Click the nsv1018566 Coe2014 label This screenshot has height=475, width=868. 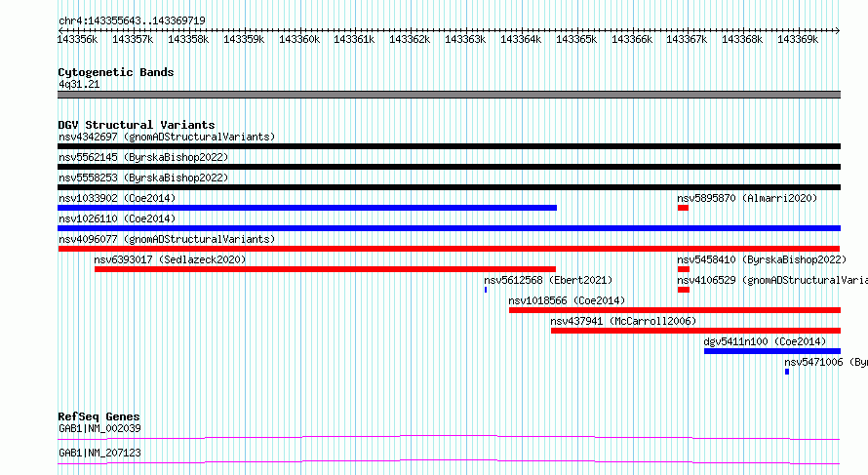[x=567, y=300]
